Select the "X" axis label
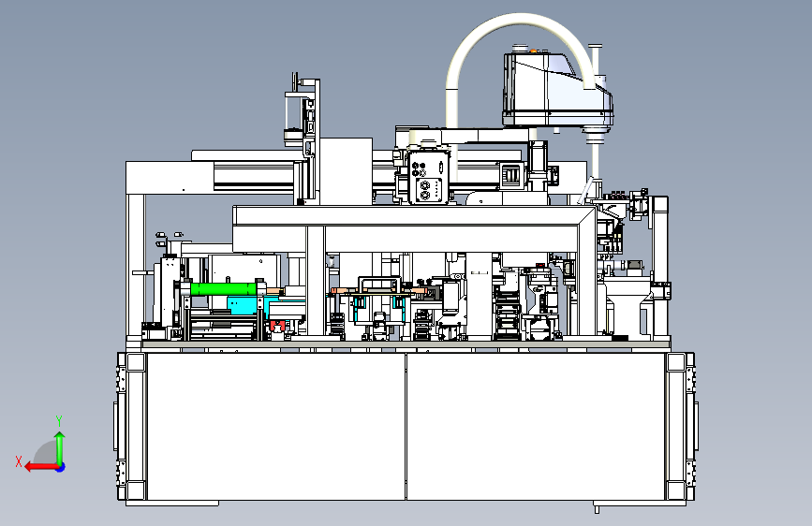Screen dimensions: 812x526 click(19, 461)
